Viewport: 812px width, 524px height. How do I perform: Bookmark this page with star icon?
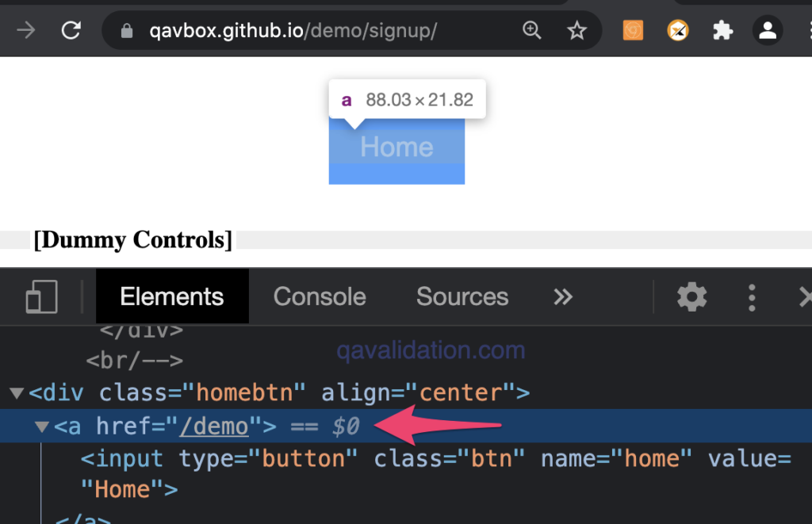[576, 31]
